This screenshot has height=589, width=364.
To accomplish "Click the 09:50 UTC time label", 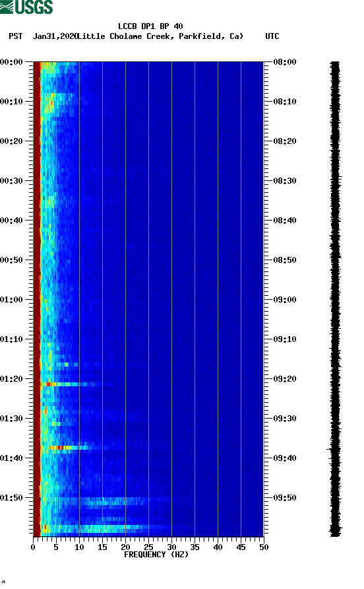I will coord(285,498).
